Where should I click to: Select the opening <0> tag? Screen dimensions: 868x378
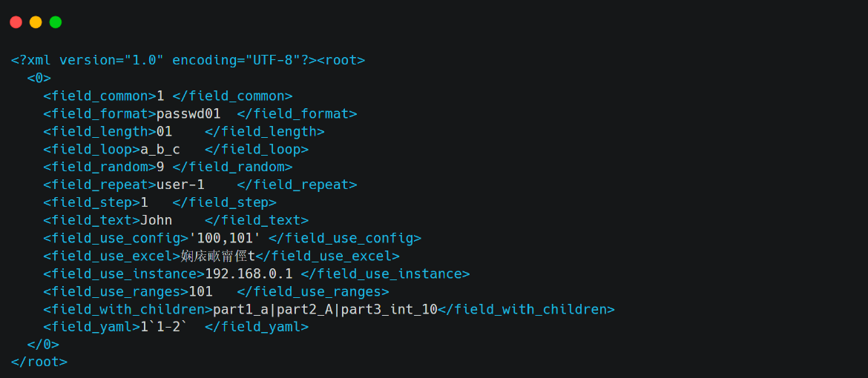click(x=39, y=78)
